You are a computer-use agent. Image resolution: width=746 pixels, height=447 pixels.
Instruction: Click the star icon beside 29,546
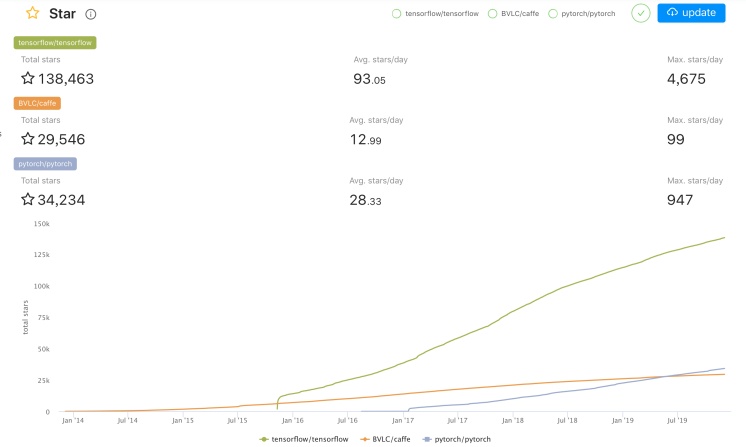pyautogui.click(x=28, y=139)
